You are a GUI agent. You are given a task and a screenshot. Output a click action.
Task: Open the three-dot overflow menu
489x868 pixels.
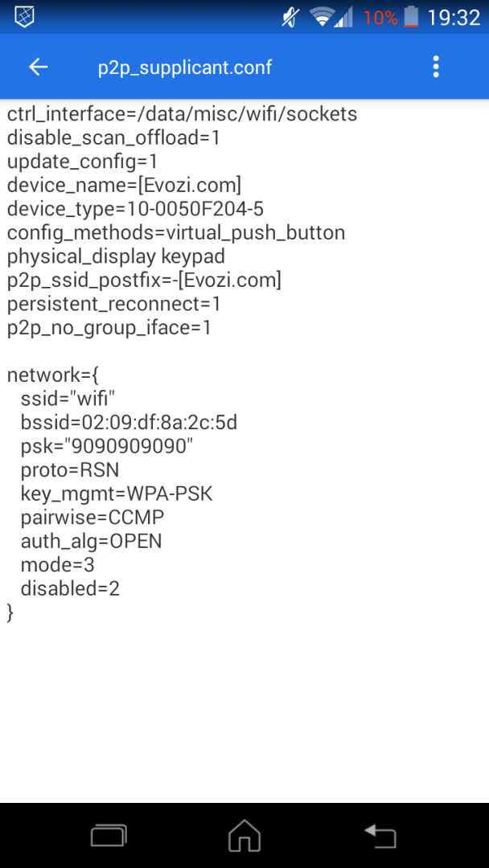436,67
